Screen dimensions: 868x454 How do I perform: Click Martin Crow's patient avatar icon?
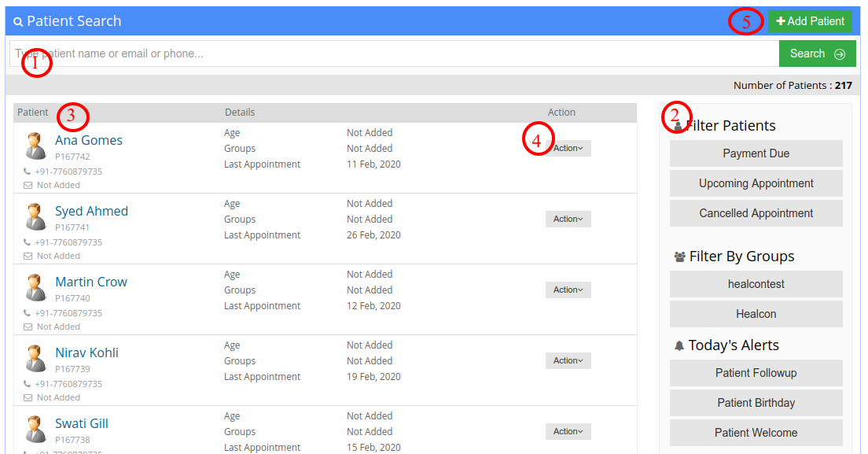(x=36, y=287)
